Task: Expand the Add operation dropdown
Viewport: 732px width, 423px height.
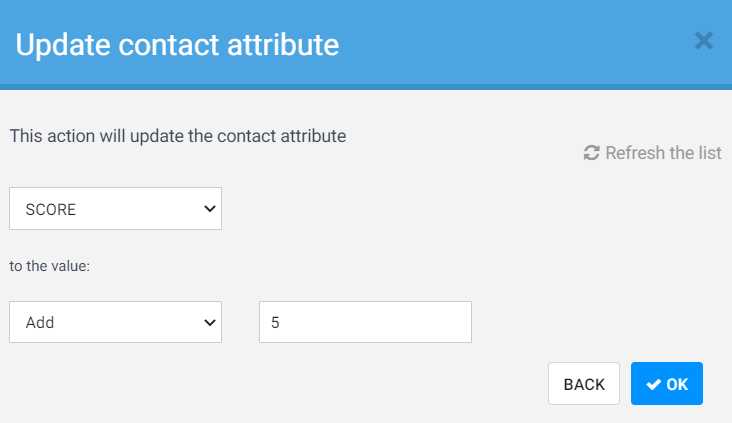Action: (x=115, y=322)
